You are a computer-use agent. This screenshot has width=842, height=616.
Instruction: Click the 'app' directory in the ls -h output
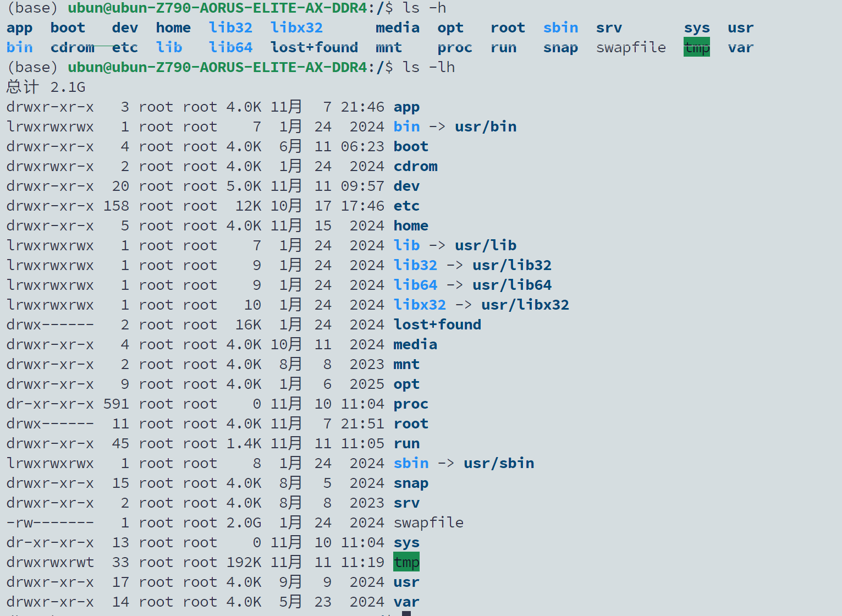(x=20, y=28)
